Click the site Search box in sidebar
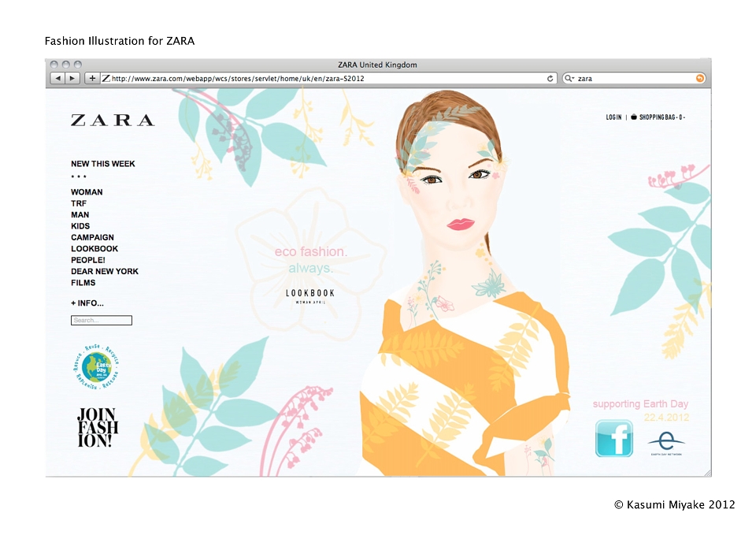Viewport: 756px width, 535px height. (102, 321)
